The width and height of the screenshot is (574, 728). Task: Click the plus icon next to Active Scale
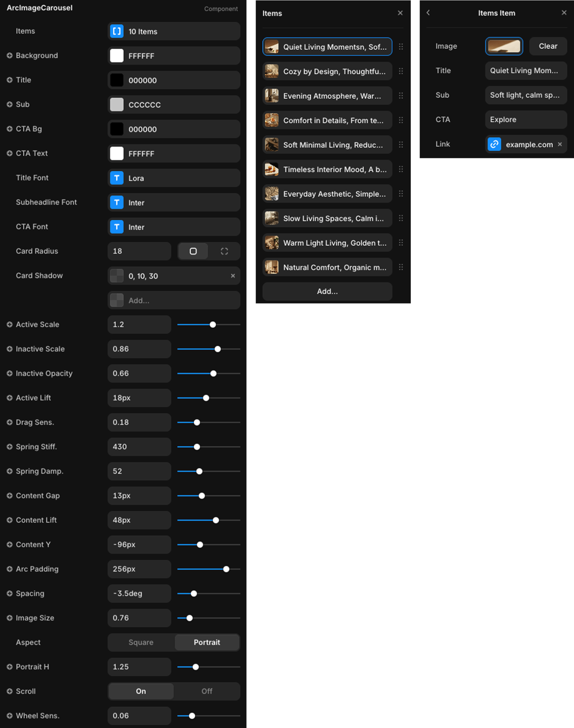click(9, 324)
